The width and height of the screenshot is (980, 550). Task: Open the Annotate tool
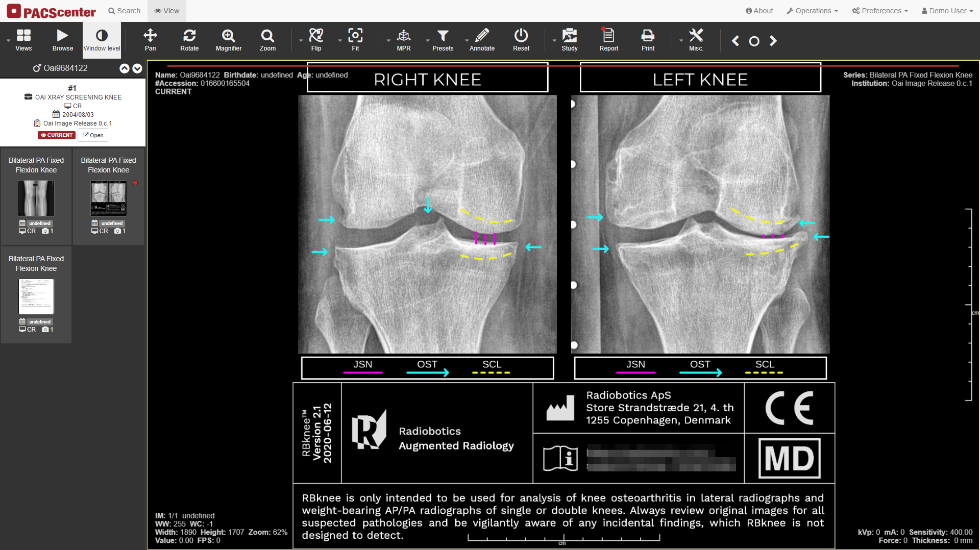tap(482, 40)
